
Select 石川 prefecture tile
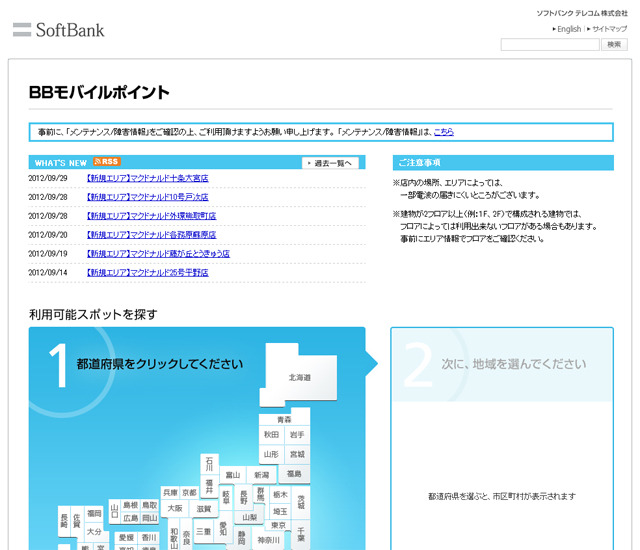pos(209,464)
